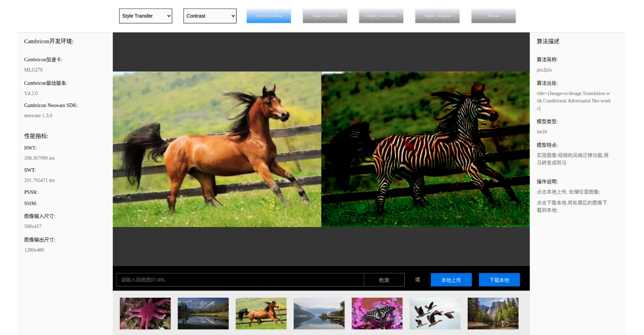The width and height of the screenshot is (644, 335).
Task: Click the zebra-styled output image
Action: click(425, 149)
